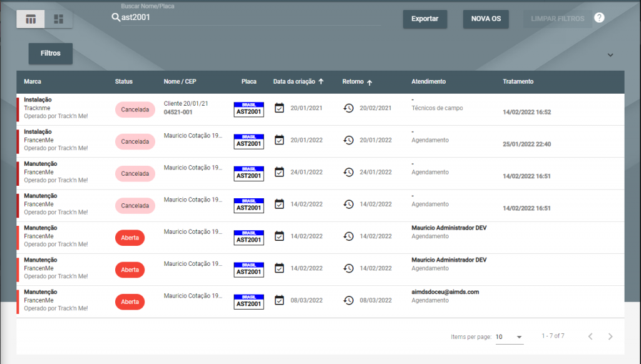This screenshot has width=641, height=364.
Task: Click return date '20/02/2021'
Action: [x=376, y=108]
